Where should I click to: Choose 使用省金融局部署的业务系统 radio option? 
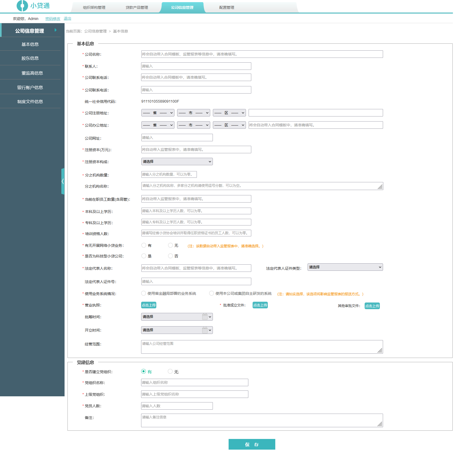144,293
